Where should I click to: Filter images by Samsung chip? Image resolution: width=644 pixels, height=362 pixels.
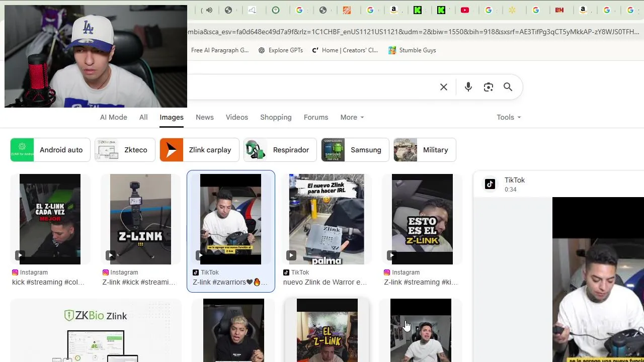[x=355, y=150]
